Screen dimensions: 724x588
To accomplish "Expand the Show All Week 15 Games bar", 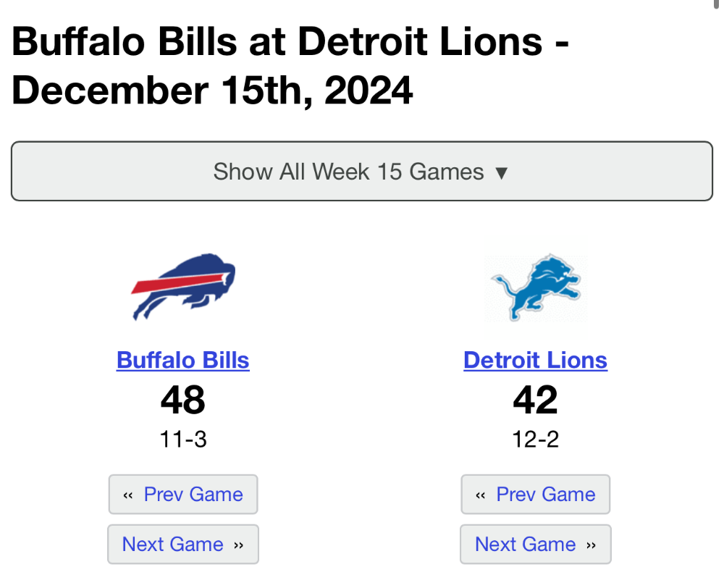I will tap(362, 172).
